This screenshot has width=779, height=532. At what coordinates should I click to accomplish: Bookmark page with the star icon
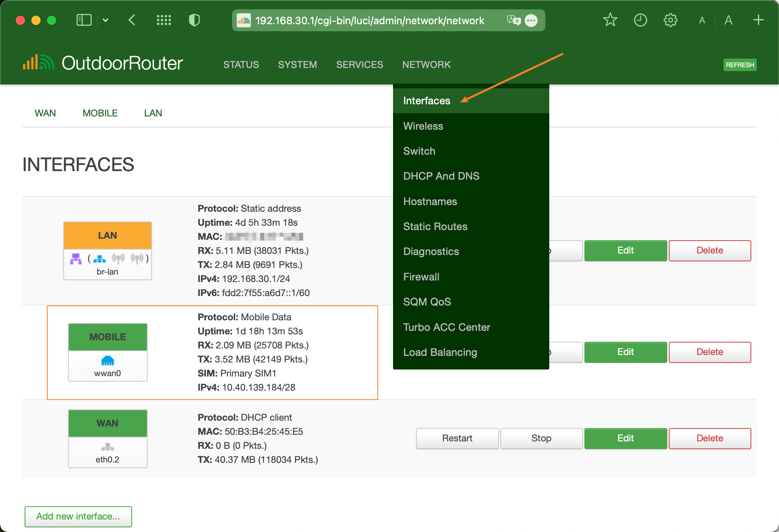tap(610, 20)
